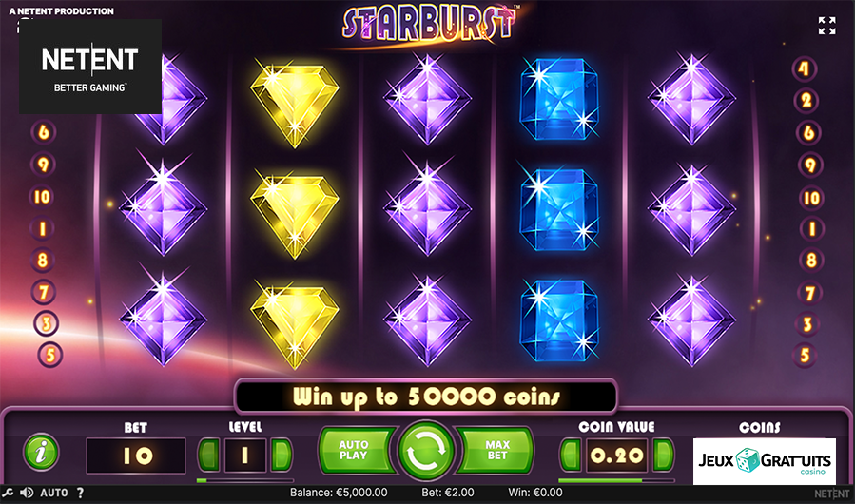Select payline 4 indicator on right
The image size is (855, 504).
805,68
